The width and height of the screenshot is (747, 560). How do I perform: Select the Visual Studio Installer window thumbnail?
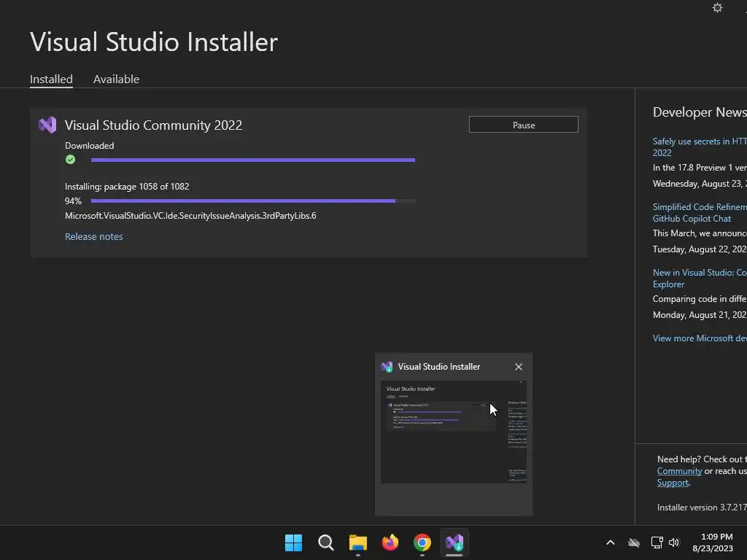coord(454,432)
